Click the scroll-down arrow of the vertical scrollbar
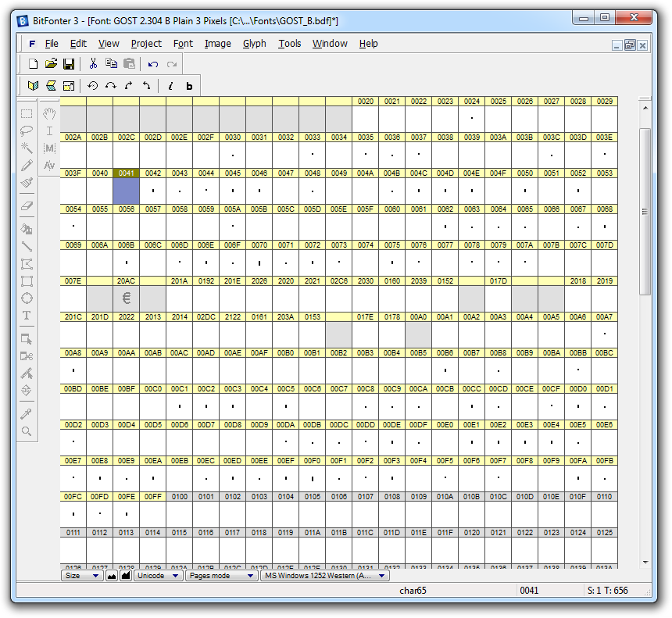The height and width of the screenshot is (618, 672). coord(645,562)
